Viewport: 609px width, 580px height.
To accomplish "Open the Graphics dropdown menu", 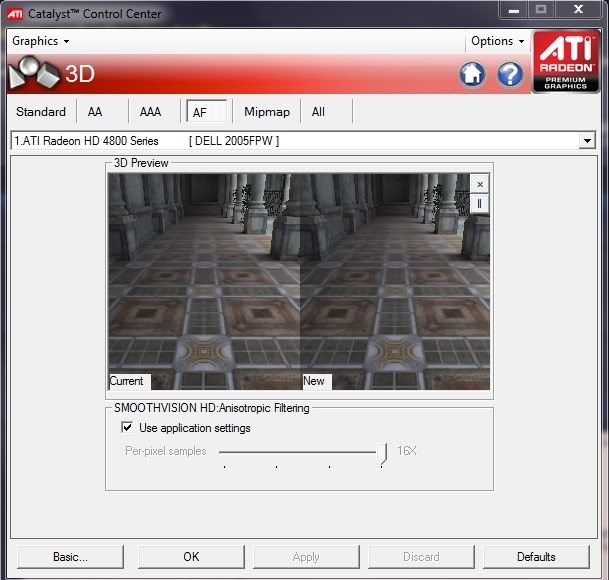I will [x=41, y=41].
